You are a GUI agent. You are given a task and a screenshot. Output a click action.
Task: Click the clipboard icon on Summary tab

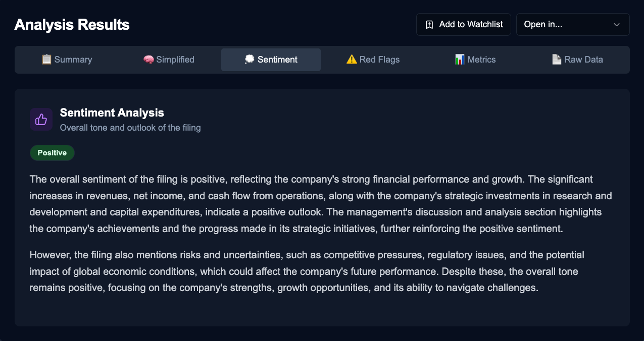[x=46, y=59]
